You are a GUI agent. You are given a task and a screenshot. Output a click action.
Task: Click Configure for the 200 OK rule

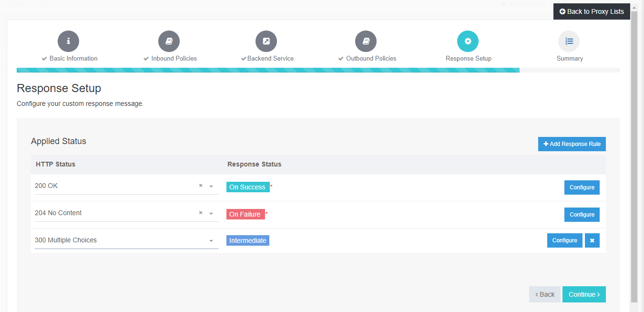point(582,187)
